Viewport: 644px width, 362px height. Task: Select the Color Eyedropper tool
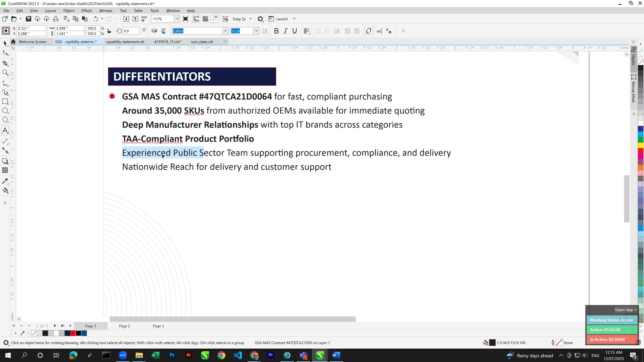click(x=5, y=181)
